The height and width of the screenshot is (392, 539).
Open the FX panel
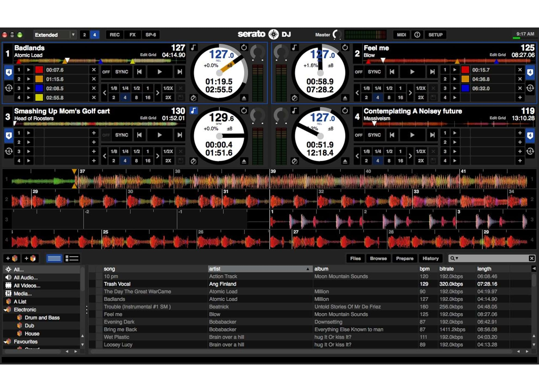133,35
